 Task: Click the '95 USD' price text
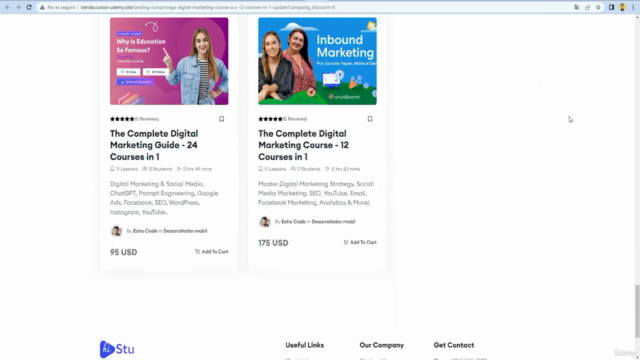coord(123,252)
